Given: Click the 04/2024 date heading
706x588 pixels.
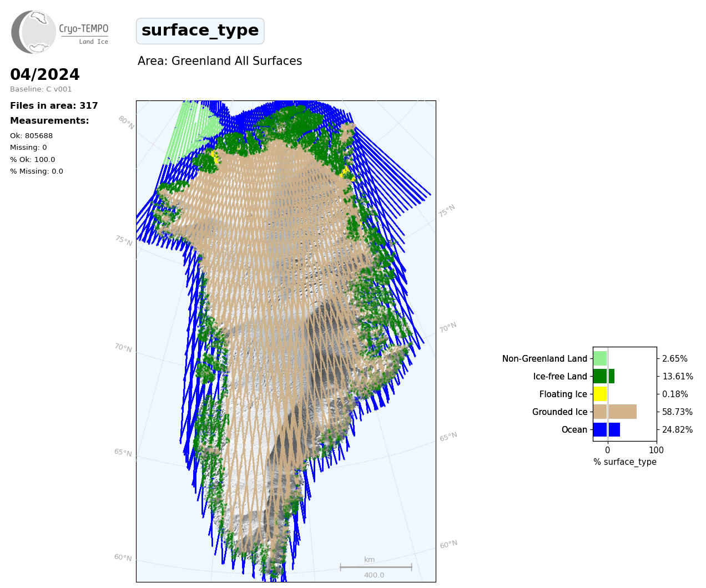Looking at the screenshot, I should [45, 74].
